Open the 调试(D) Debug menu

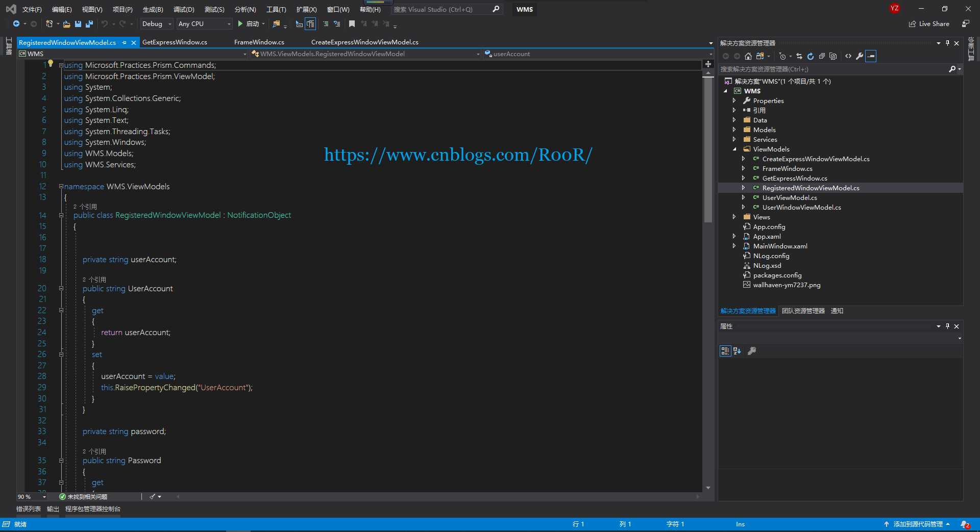tap(184, 9)
